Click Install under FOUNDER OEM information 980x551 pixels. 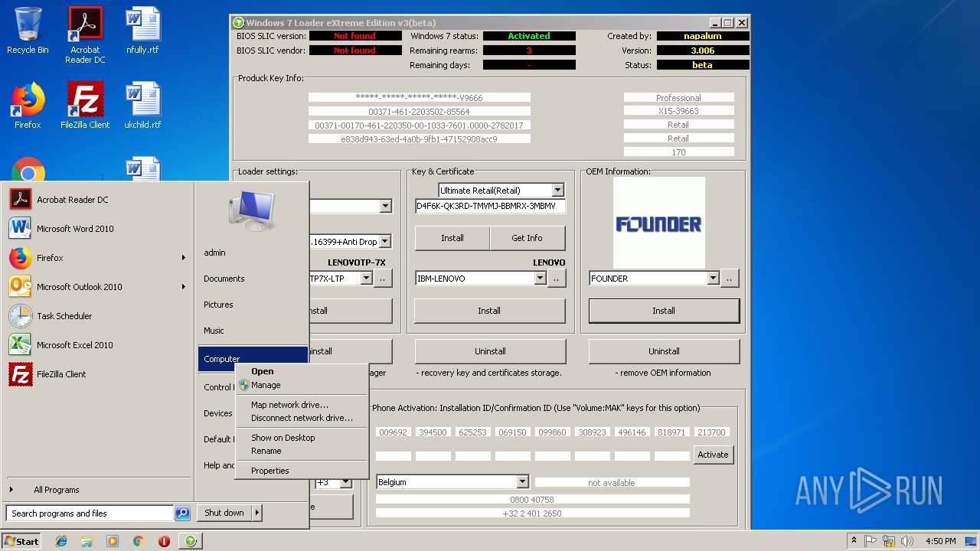coord(664,311)
